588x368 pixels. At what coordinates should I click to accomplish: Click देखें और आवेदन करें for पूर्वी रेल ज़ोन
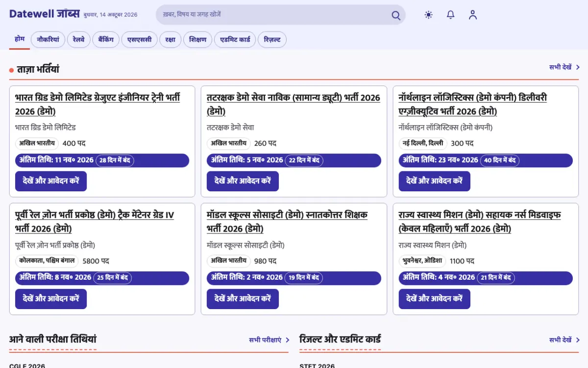(51, 299)
